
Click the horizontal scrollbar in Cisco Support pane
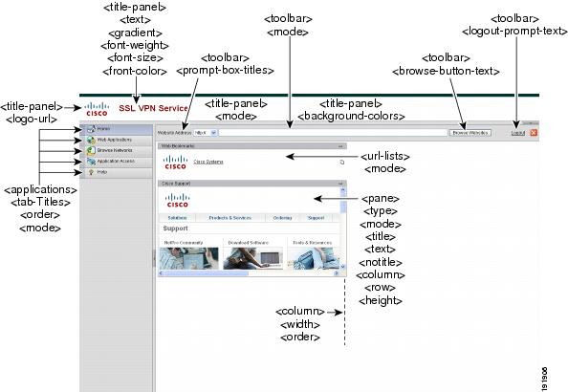coord(250,273)
